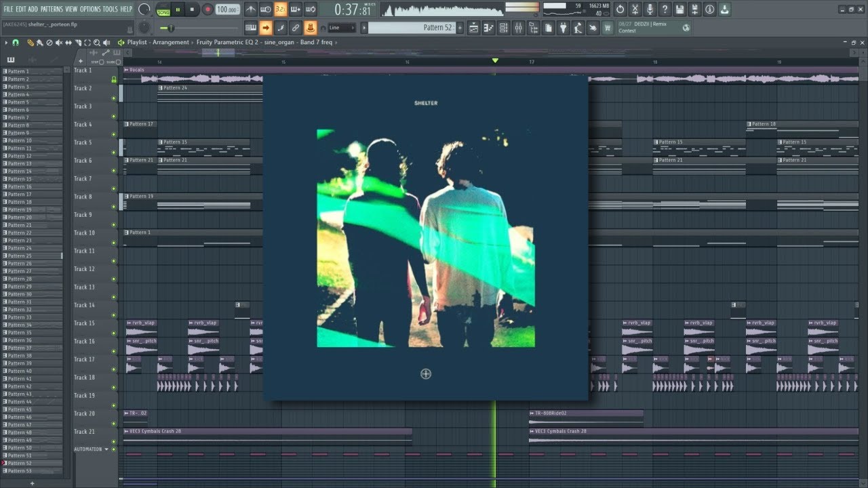Screen dimensions: 868x488
Task: Open the Browser view icon
Action: pos(533,28)
